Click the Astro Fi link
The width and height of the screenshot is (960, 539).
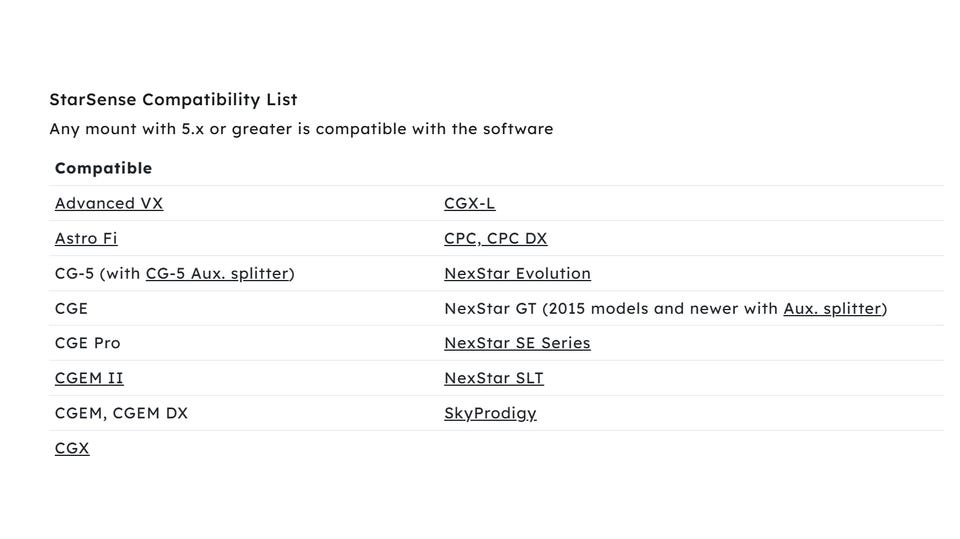[x=86, y=239]
